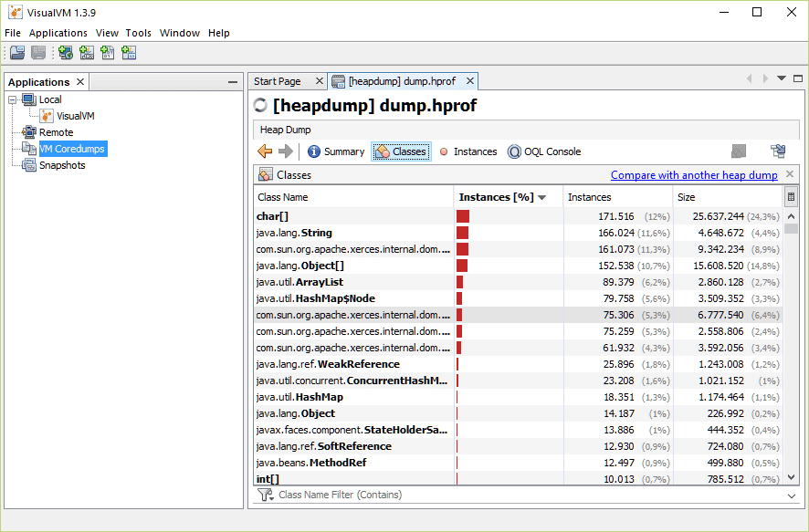809x532 pixels.
Task: Click the greyed-out Save toolbar icon
Action: [x=38, y=53]
